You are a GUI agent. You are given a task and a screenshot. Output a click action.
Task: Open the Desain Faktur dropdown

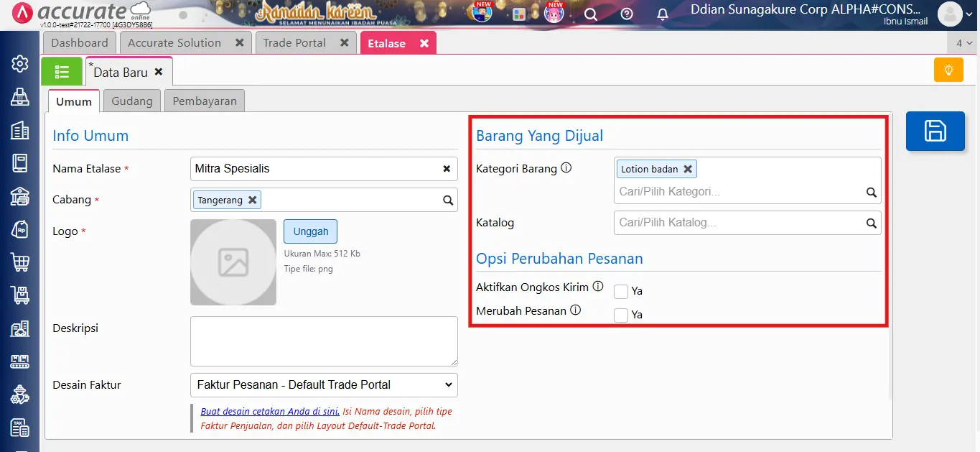[x=323, y=384]
